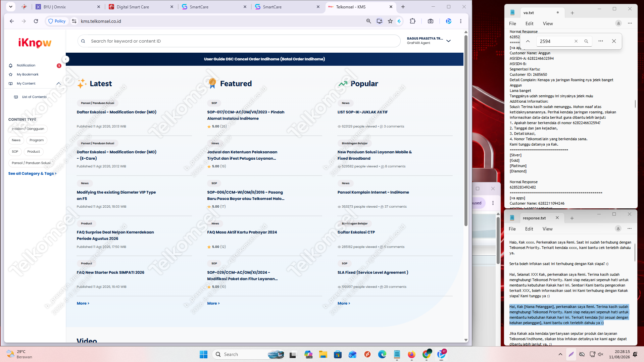Filter by News content type

pos(16,140)
